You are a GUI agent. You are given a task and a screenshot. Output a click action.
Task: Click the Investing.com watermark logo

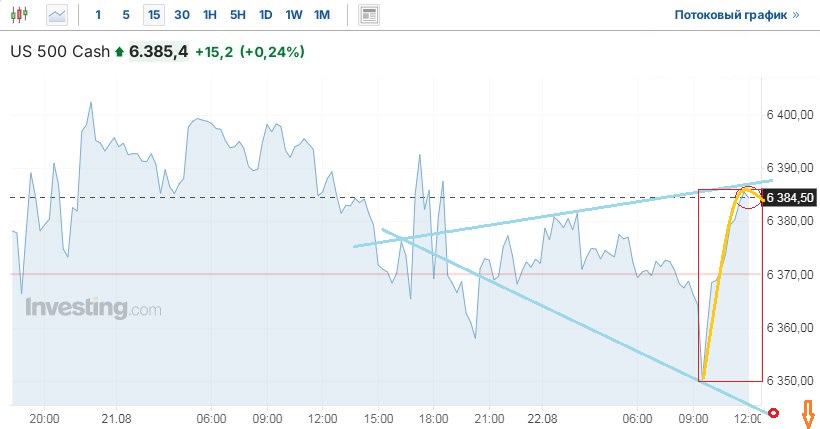93,308
